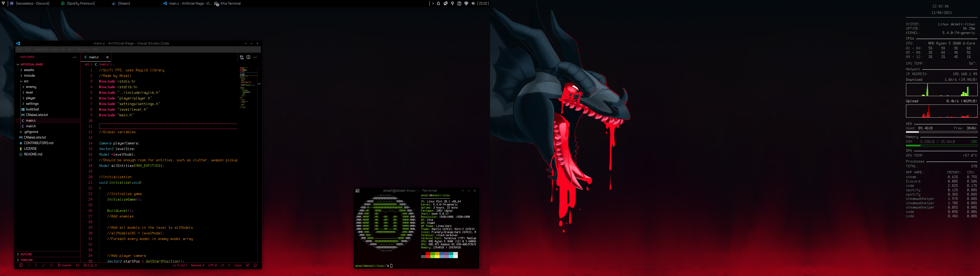The image size is (980, 276).
Task: Open editor More Actions ellipsis
Action: (255, 57)
